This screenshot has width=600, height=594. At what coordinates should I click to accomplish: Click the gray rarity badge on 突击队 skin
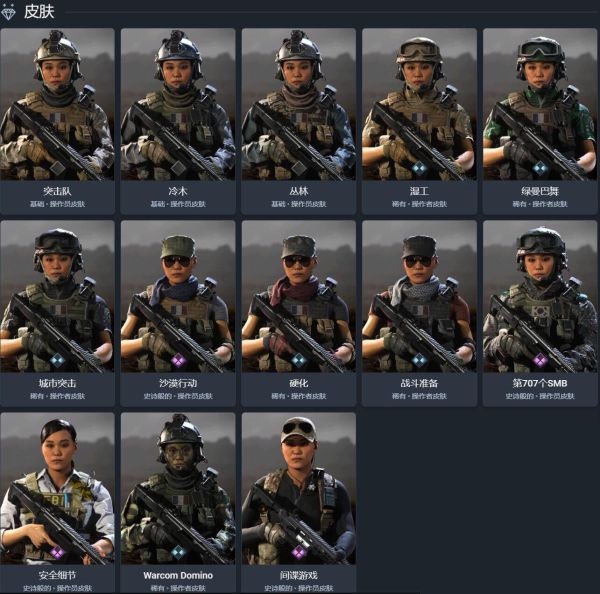(57, 168)
